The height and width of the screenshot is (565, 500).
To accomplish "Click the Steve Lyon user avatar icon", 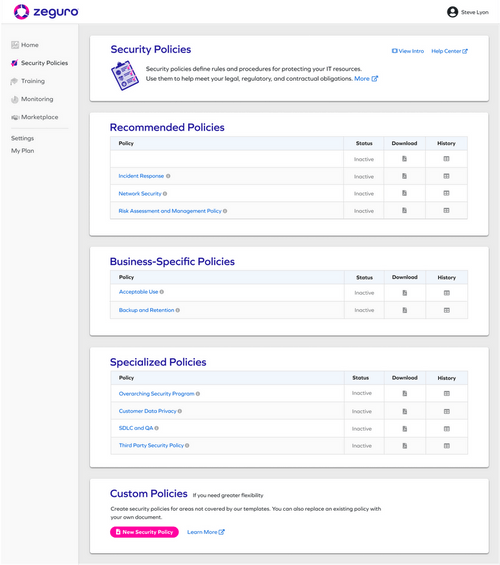I will [x=452, y=12].
